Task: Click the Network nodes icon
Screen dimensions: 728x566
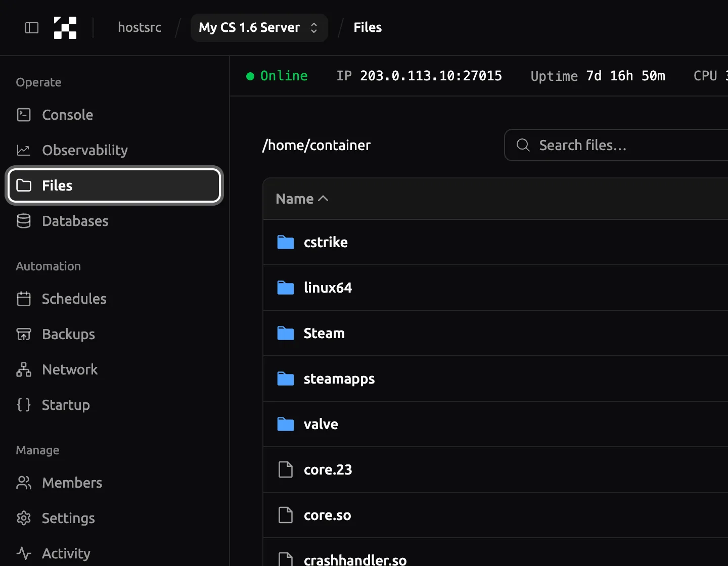Action: [x=24, y=369]
